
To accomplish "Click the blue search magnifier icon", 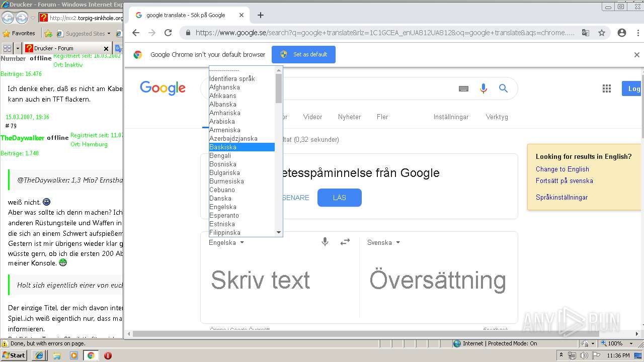I will (503, 88).
